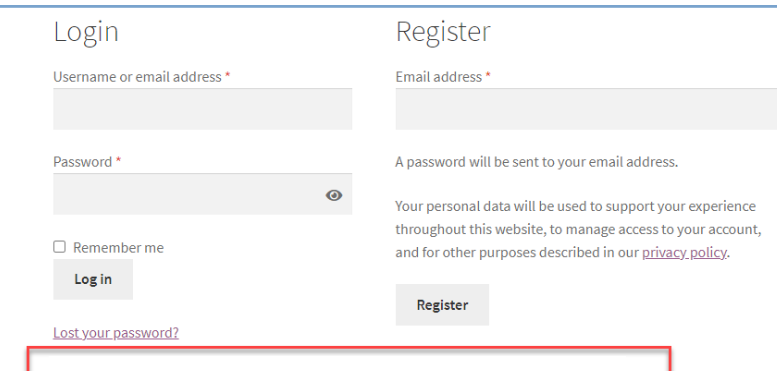777x371 pixels.
Task: Follow the privacy policy link
Action: 684,253
